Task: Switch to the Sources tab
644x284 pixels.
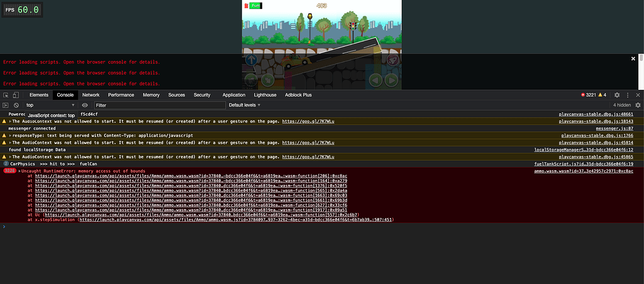Action: (x=176, y=95)
